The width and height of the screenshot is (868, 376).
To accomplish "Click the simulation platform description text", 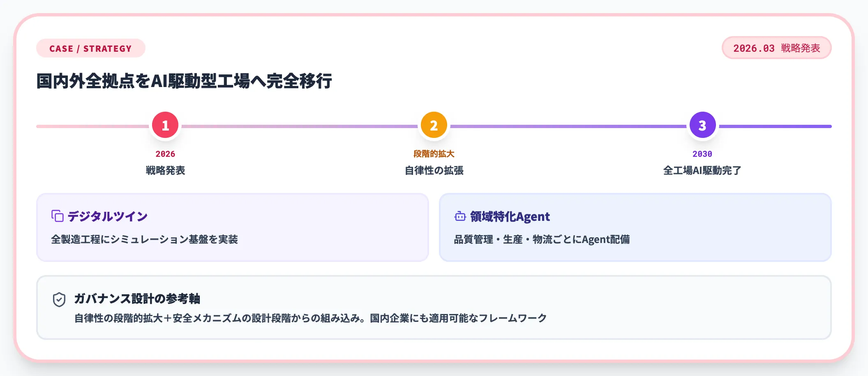I will [144, 239].
